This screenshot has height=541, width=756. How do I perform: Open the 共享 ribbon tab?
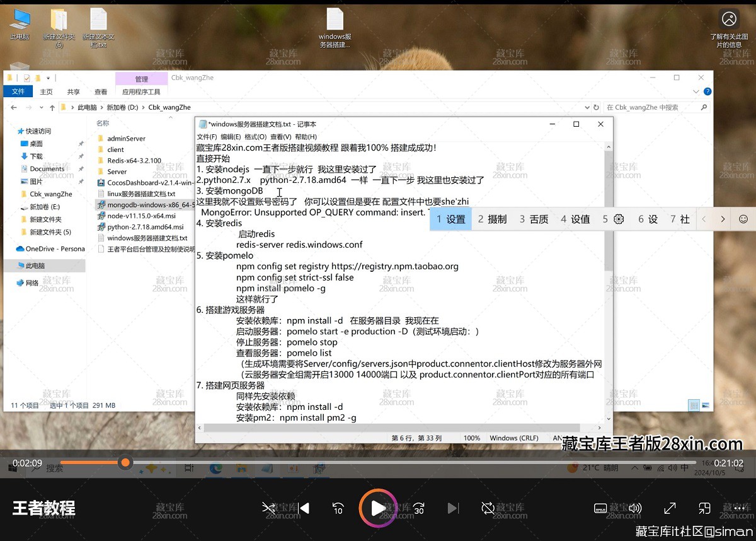74,91
